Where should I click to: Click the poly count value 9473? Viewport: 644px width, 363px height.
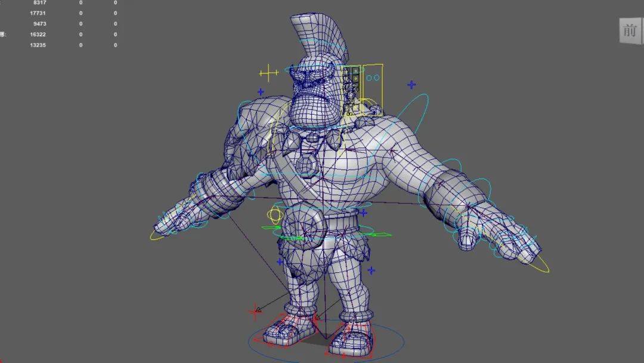coord(39,24)
